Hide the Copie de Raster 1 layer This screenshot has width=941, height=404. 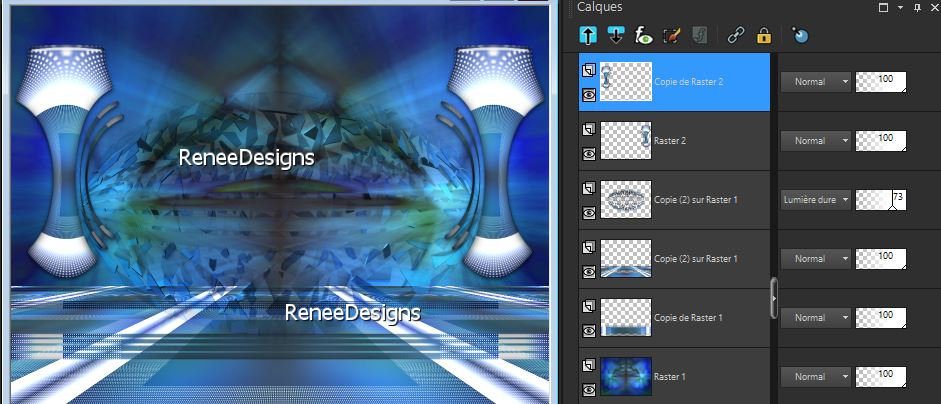[588, 330]
